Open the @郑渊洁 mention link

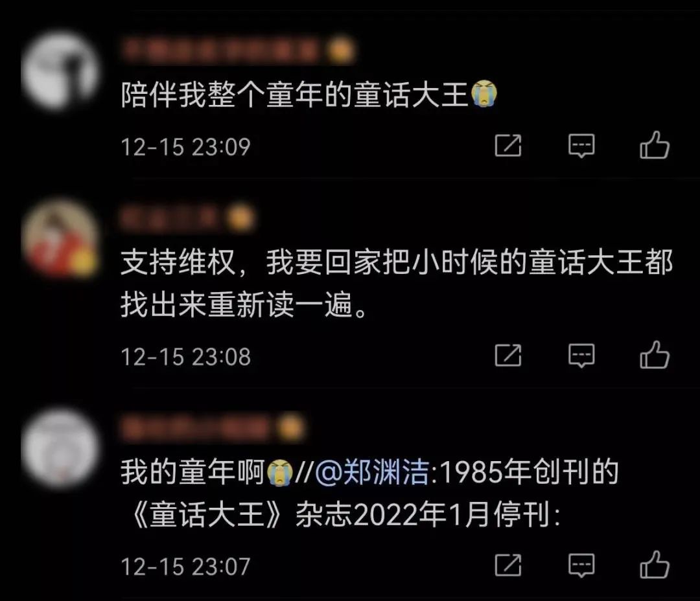(372, 472)
